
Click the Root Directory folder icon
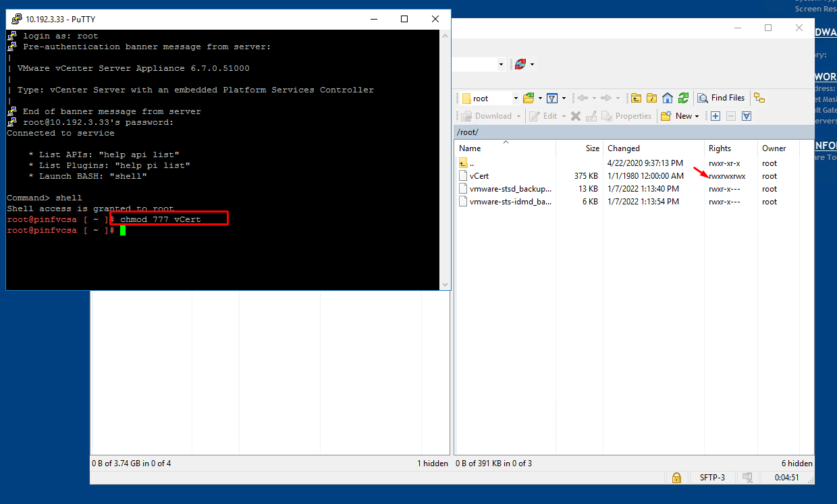pos(652,98)
